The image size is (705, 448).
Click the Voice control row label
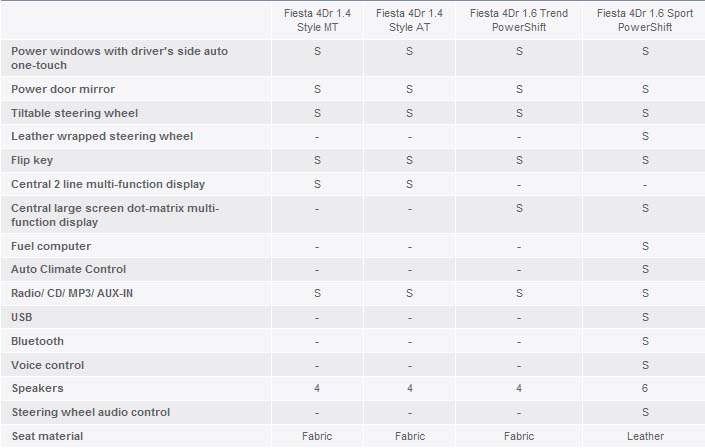pyautogui.click(x=47, y=365)
